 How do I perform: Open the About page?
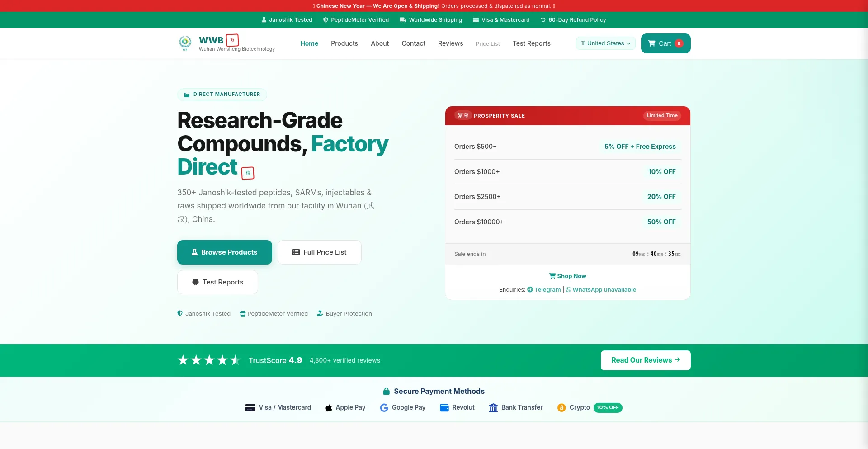(380, 43)
